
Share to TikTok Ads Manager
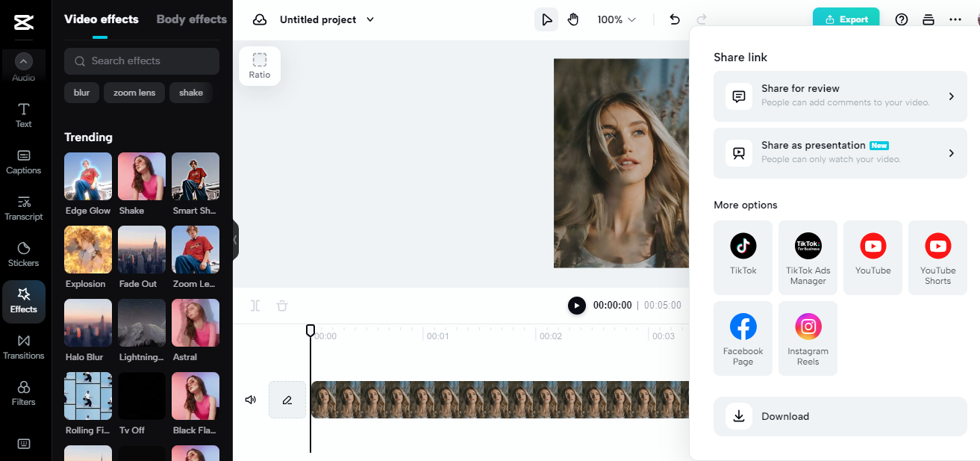click(808, 257)
